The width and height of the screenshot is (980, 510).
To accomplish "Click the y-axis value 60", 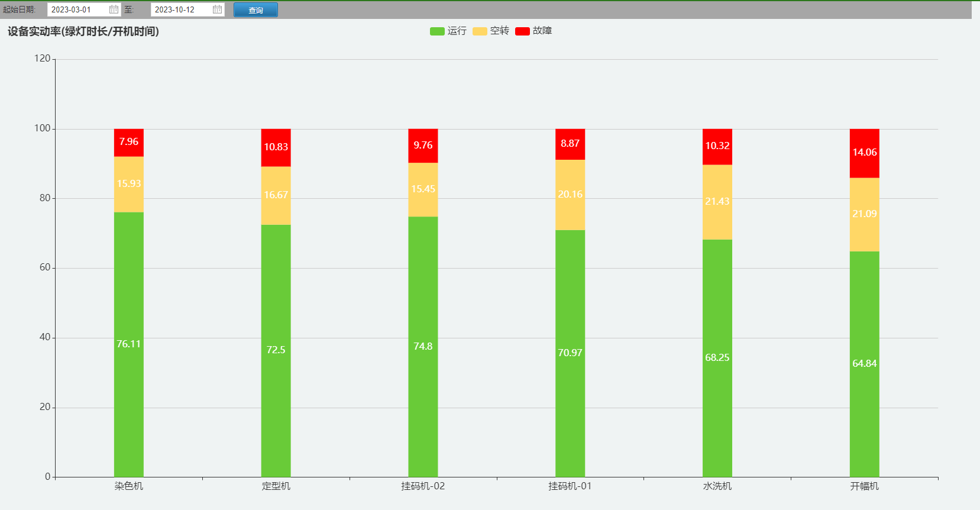I will tap(45, 267).
